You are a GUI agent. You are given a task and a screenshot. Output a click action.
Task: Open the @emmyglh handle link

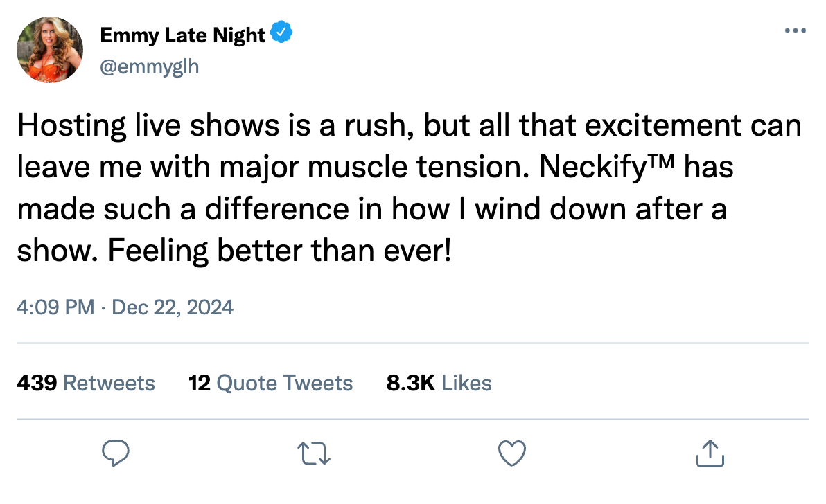[150, 67]
